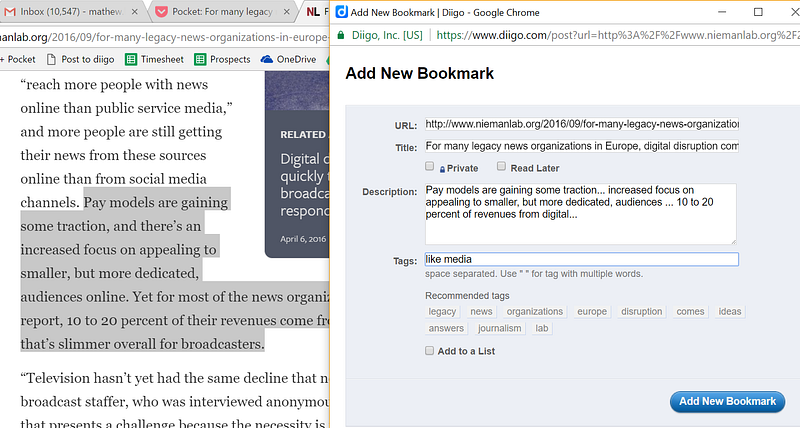Open the Pocket bookmark in bookmarks bar
Viewport: 800px width, 428px height.
point(18,60)
